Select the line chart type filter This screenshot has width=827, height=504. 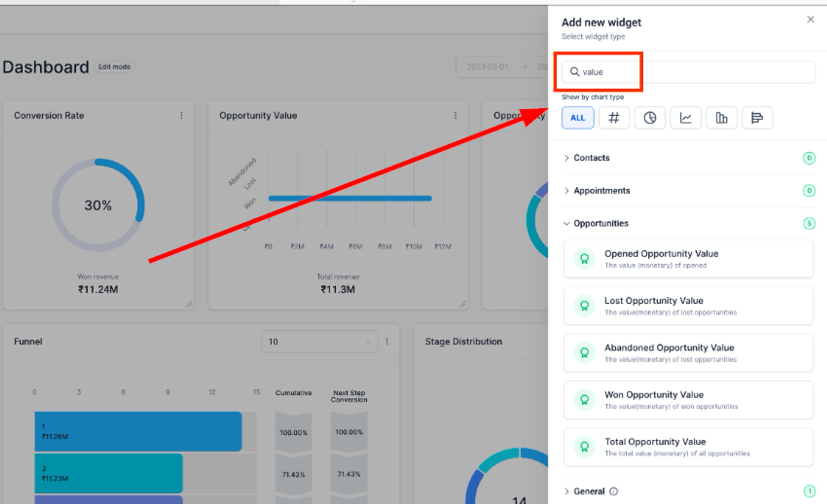[x=686, y=118]
